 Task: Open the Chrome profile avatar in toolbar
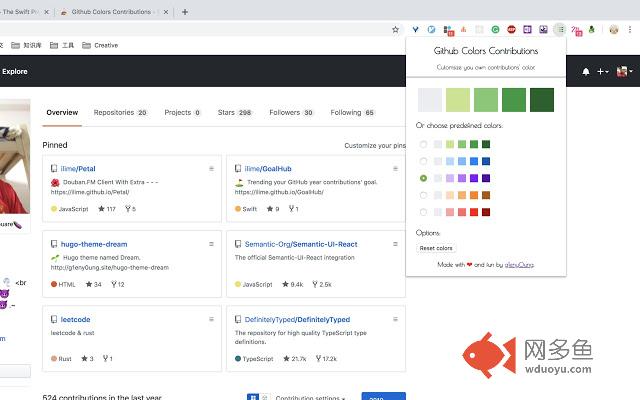(x=613, y=29)
